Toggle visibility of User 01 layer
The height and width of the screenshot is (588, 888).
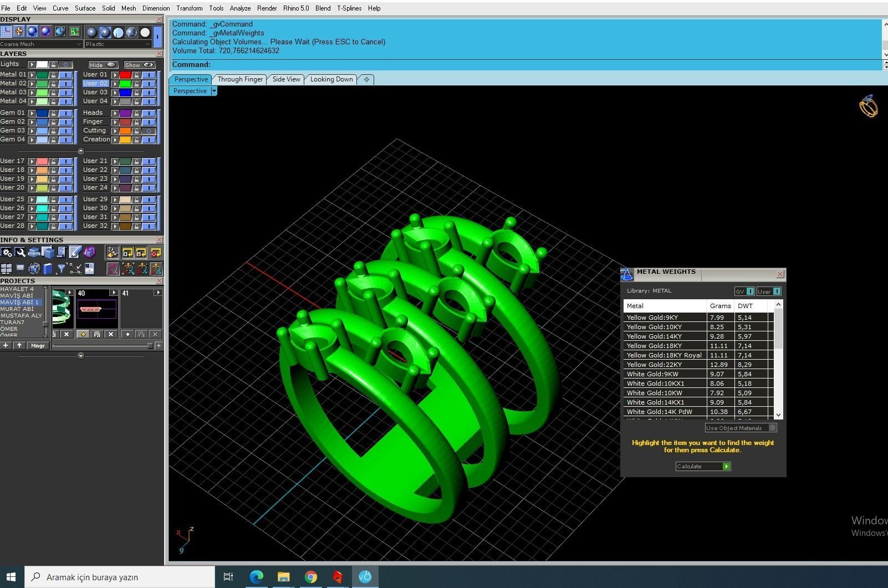pyautogui.click(x=149, y=75)
